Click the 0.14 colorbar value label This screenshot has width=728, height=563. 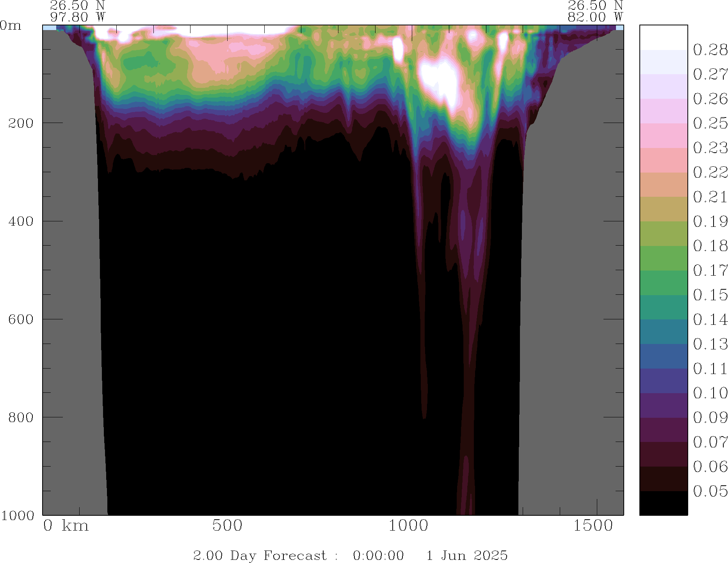710,320
